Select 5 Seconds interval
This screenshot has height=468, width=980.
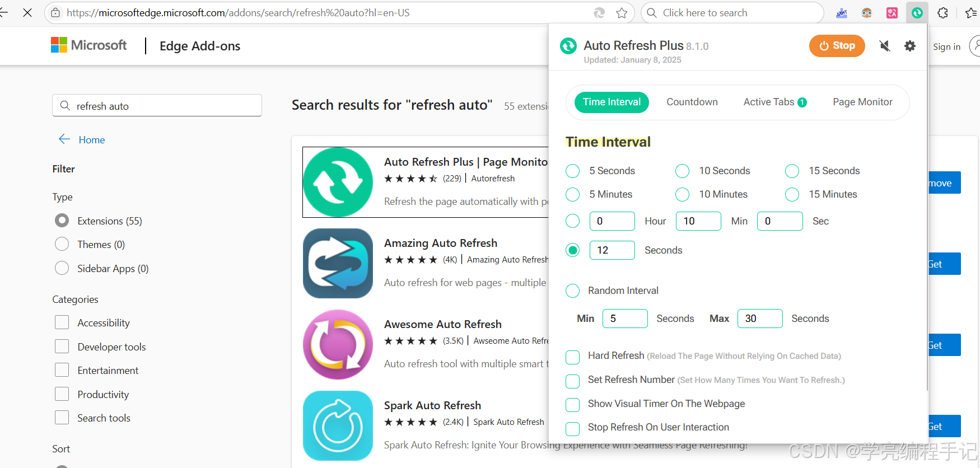(572, 171)
